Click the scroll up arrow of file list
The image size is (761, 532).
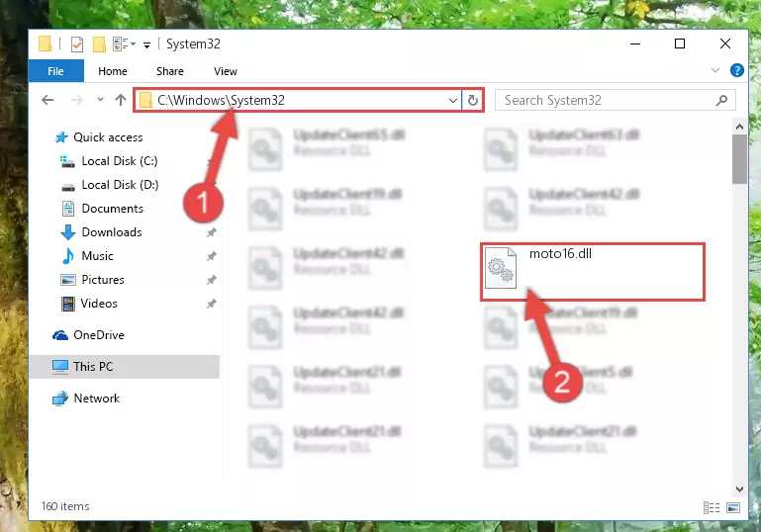click(739, 127)
